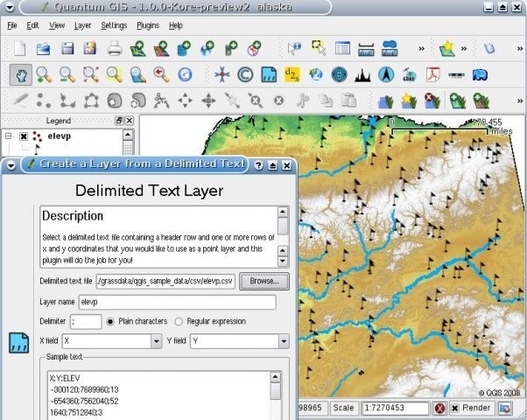Open the Help menu
Image resolution: width=527 pixels, height=420 pixels.
click(176, 25)
